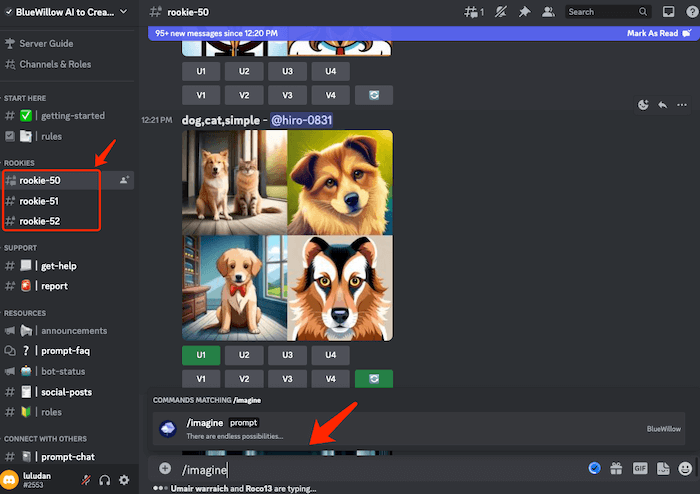Expand the BlueWillow server name dropdown

123,12
